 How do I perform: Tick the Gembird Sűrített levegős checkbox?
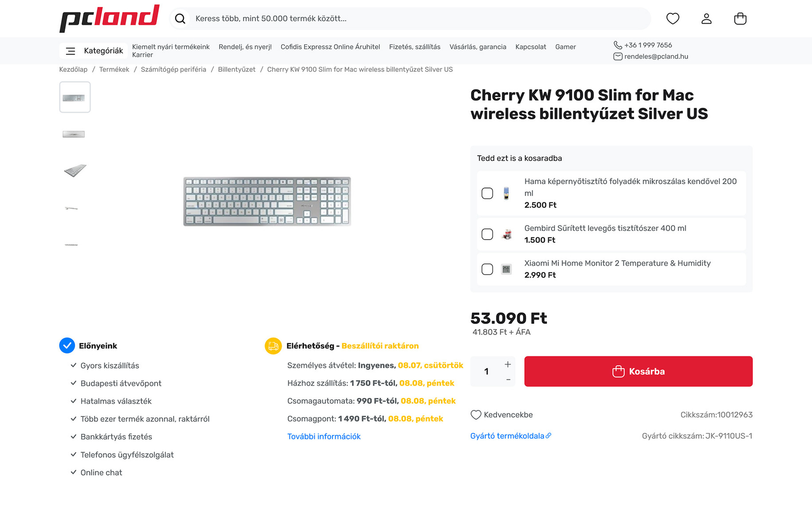pyautogui.click(x=487, y=234)
